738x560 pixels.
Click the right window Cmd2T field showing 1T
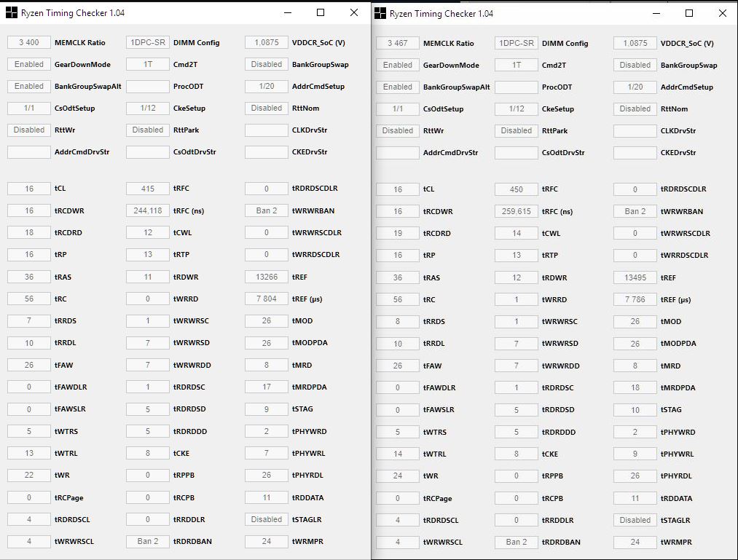coord(517,66)
